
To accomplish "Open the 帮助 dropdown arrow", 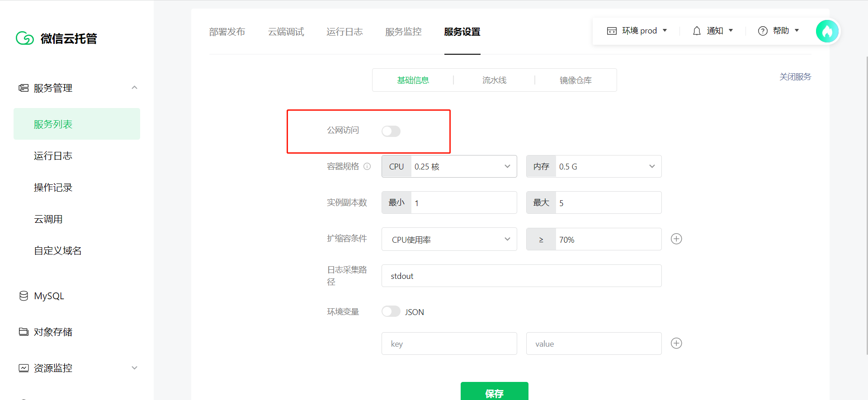I will tap(797, 31).
